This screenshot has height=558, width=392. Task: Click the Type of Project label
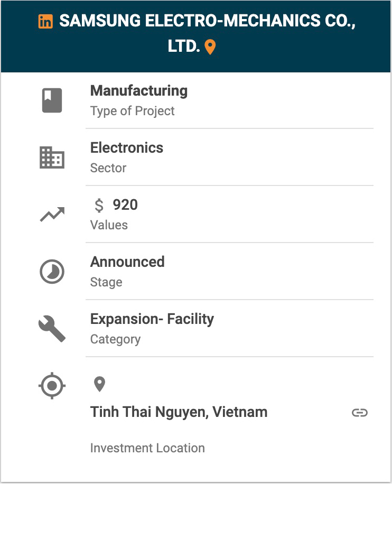point(132,111)
